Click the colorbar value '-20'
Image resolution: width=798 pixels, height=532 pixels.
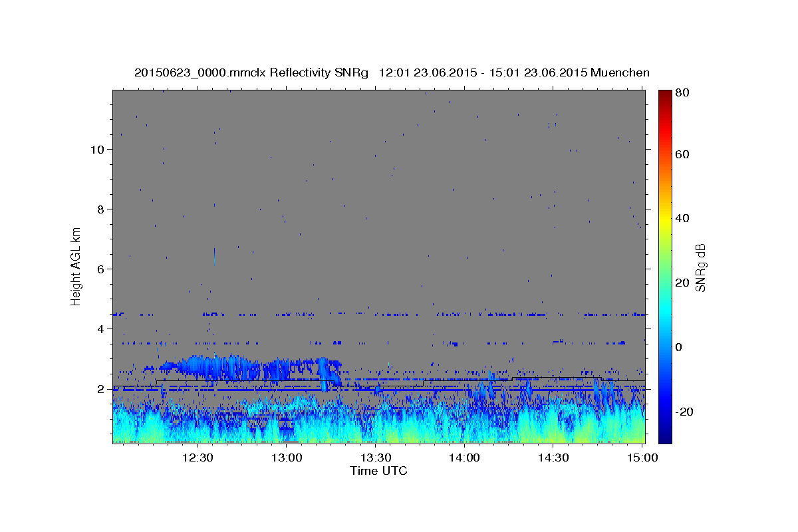(x=685, y=412)
